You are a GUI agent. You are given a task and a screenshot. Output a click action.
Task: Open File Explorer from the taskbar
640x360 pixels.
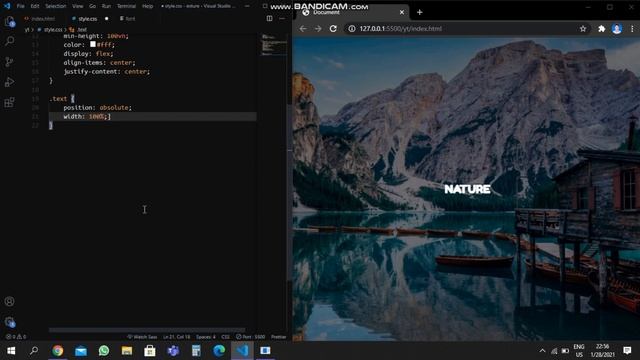(x=127, y=351)
